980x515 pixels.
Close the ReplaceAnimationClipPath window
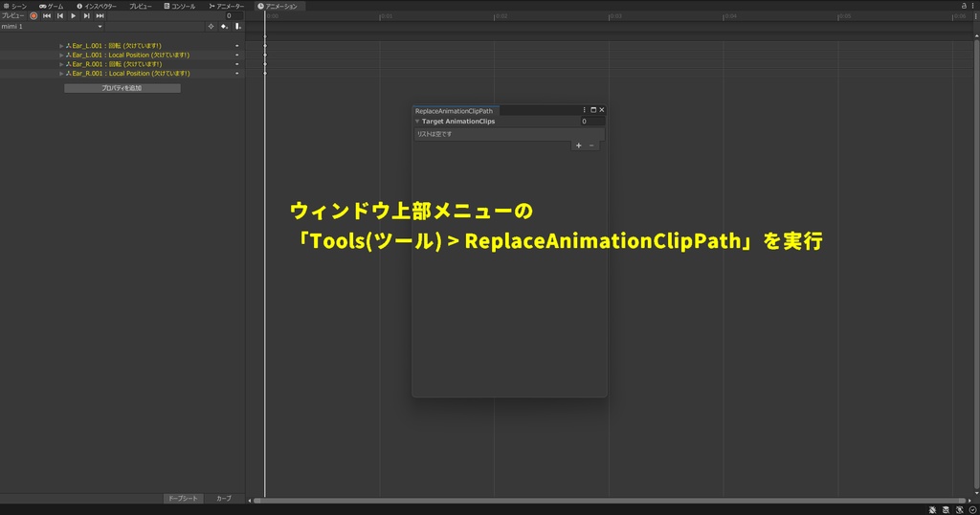[602, 110]
